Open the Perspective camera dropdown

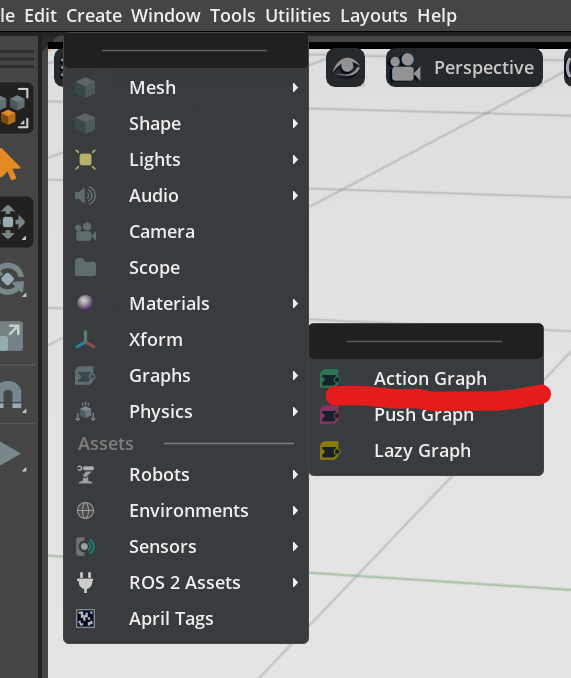(x=464, y=68)
